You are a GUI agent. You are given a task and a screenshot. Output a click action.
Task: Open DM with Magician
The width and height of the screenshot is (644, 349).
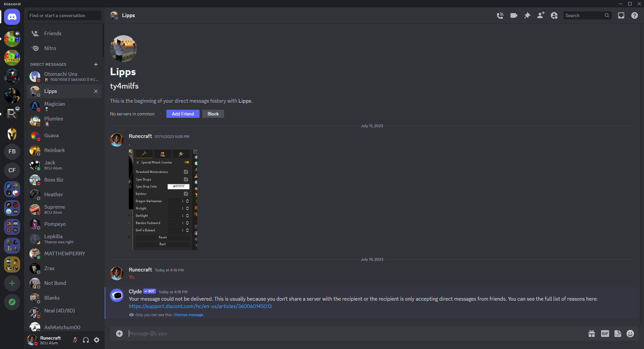[x=64, y=106]
